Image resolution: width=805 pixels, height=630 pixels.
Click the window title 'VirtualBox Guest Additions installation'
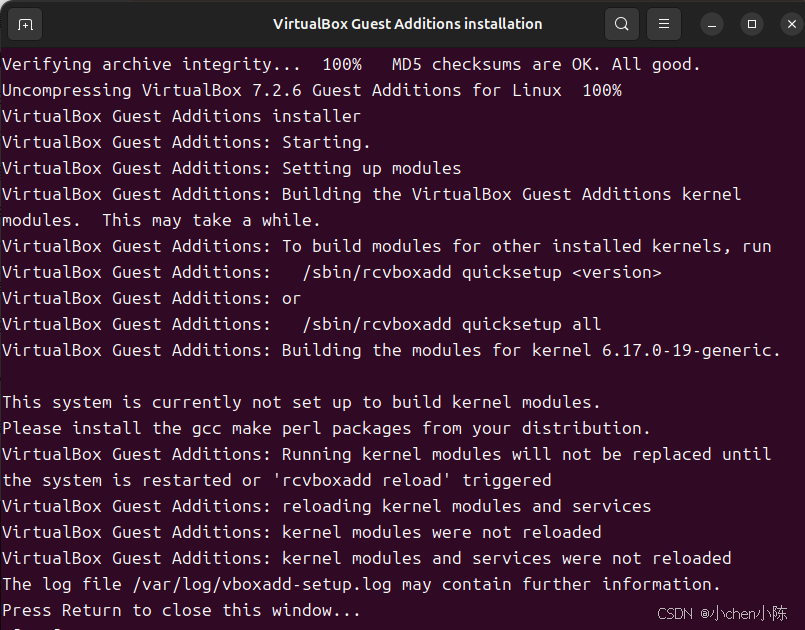tap(408, 24)
